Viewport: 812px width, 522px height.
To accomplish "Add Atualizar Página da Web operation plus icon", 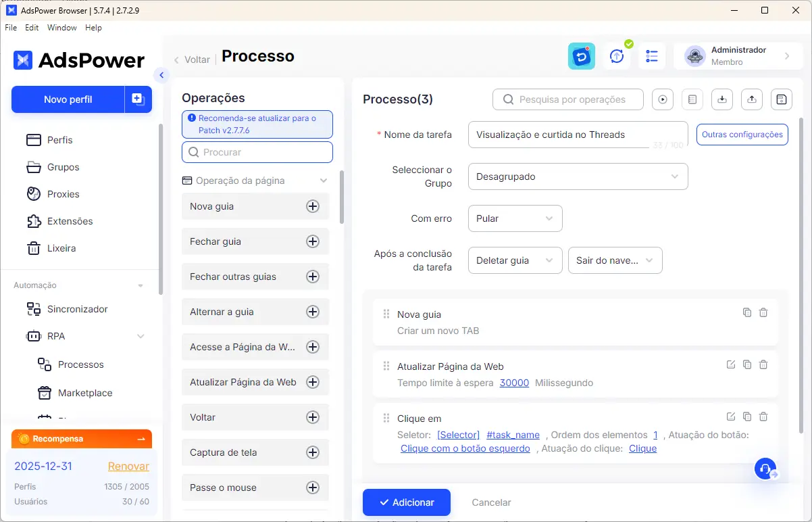I will pos(313,382).
